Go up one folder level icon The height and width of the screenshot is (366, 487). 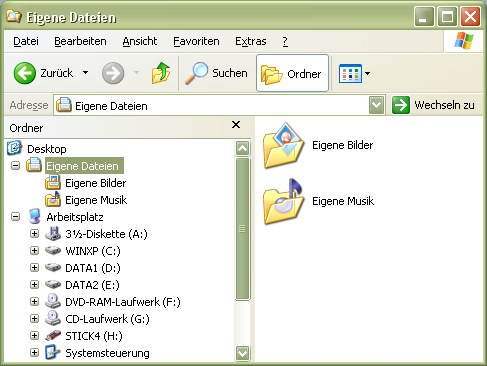tap(161, 73)
